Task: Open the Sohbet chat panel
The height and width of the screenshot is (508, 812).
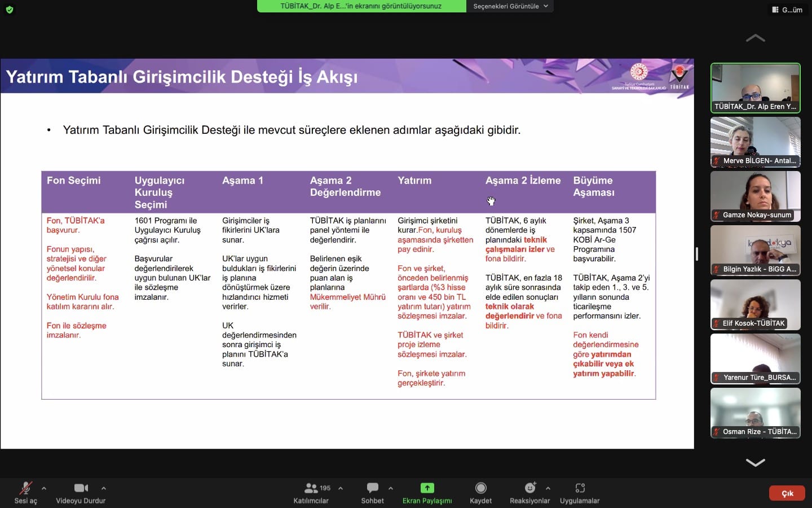Action: tap(372, 492)
